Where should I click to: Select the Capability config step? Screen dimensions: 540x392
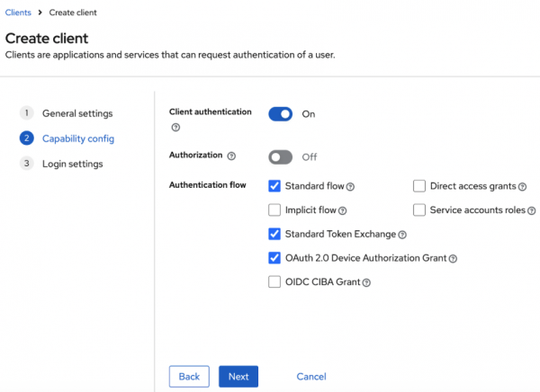click(x=67, y=138)
